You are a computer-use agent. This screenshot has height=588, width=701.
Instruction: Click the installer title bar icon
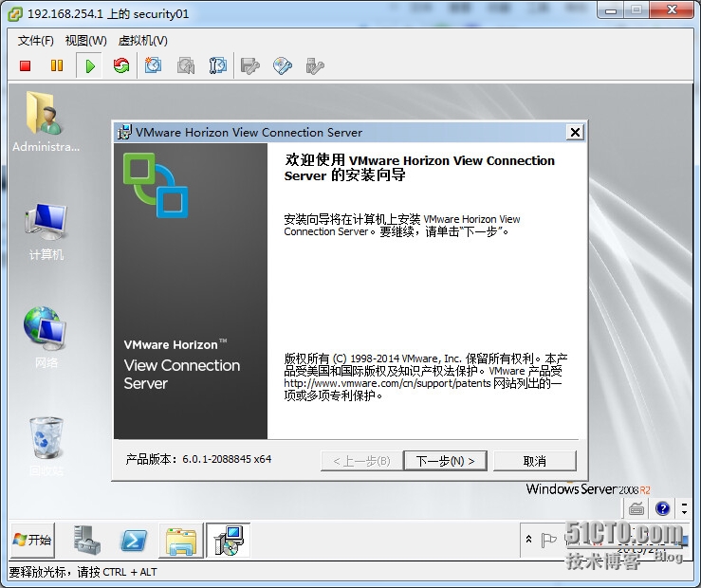(124, 132)
